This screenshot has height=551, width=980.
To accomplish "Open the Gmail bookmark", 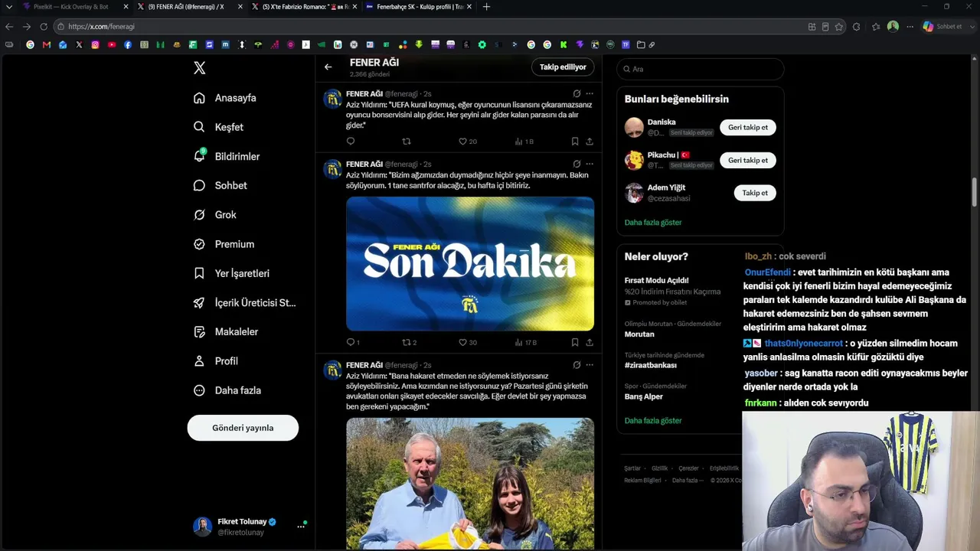I will point(47,44).
